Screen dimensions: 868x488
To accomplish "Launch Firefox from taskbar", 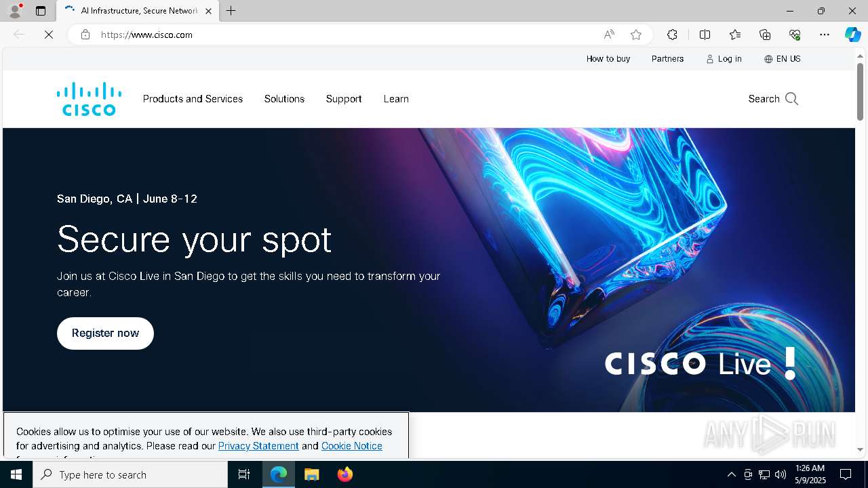I will (x=345, y=474).
